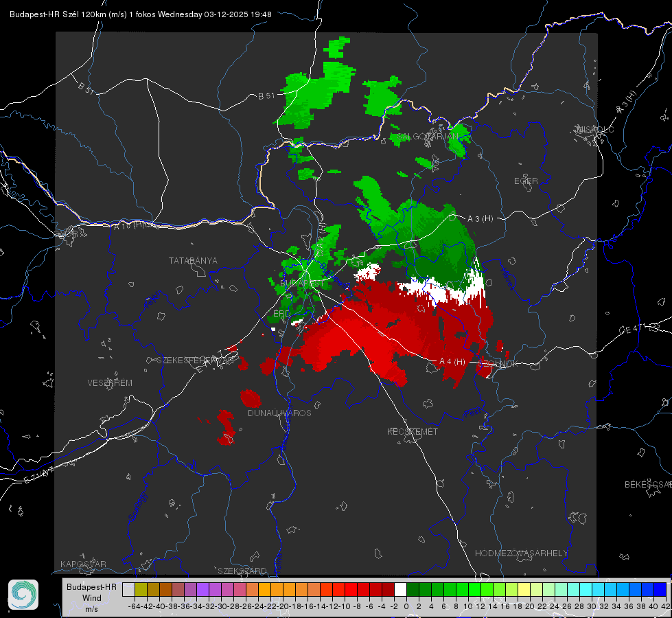Select the KECSKEMET city label
Screen dimensions: 672x618
(413, 432)
